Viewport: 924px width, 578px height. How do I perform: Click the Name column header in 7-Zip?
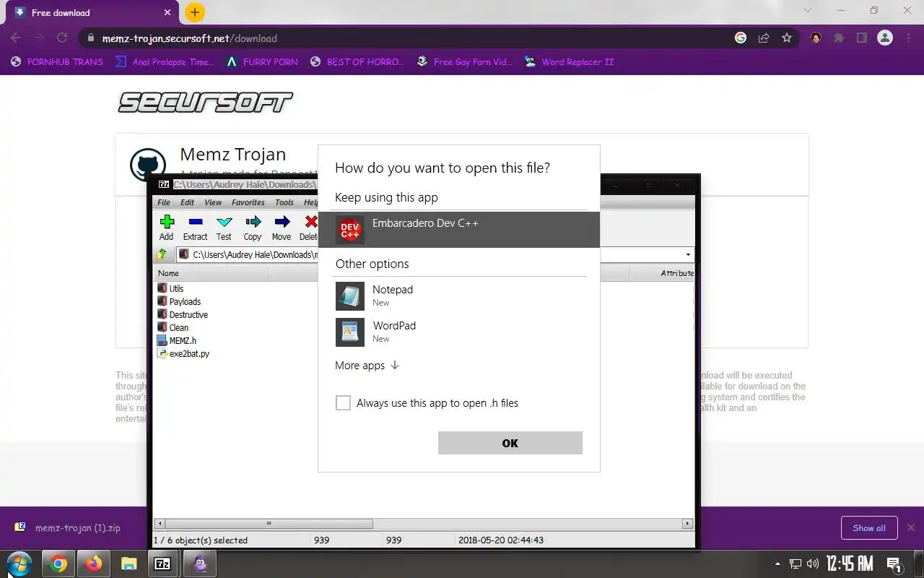click(x=212, y=273)
